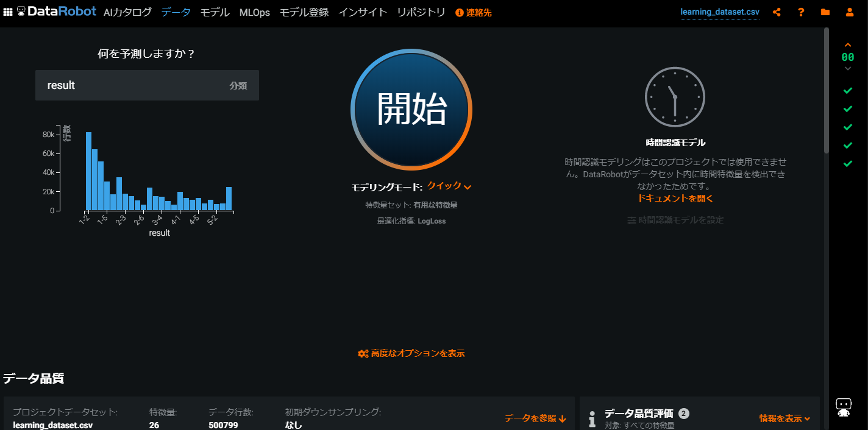Viewport: 868px width, 430px height.
Task: Click the page vertical scrollbar
Action: (x=826, y=90)
